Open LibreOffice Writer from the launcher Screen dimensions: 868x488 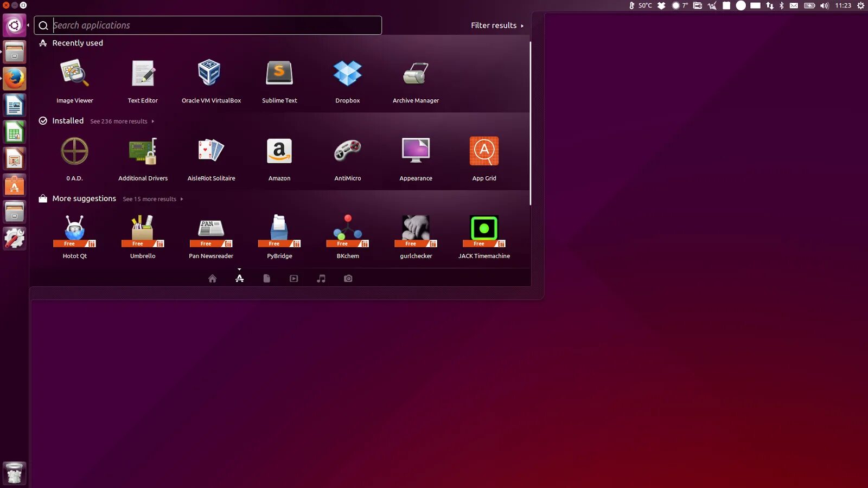(14, 105)
